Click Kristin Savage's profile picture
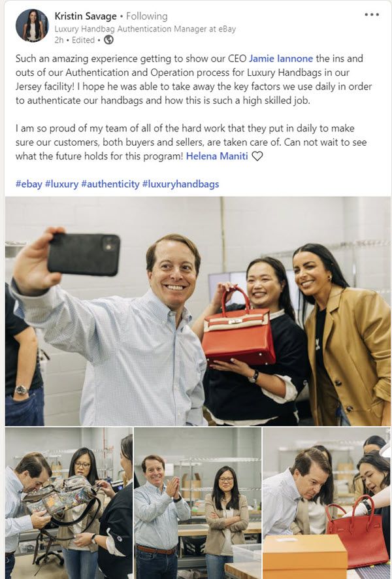The width and height of the screenshot is (392, 579). pyautogui.click(x=32, y=25)
